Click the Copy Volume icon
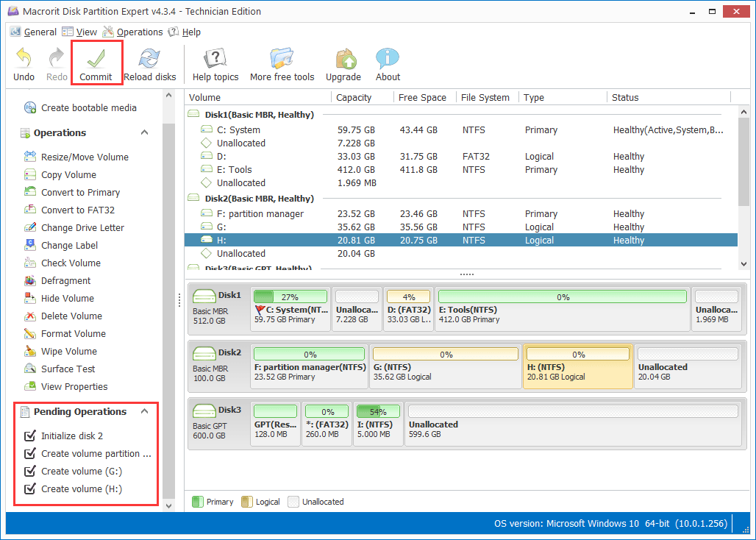The image size is (756, 540). click(30, 174)
